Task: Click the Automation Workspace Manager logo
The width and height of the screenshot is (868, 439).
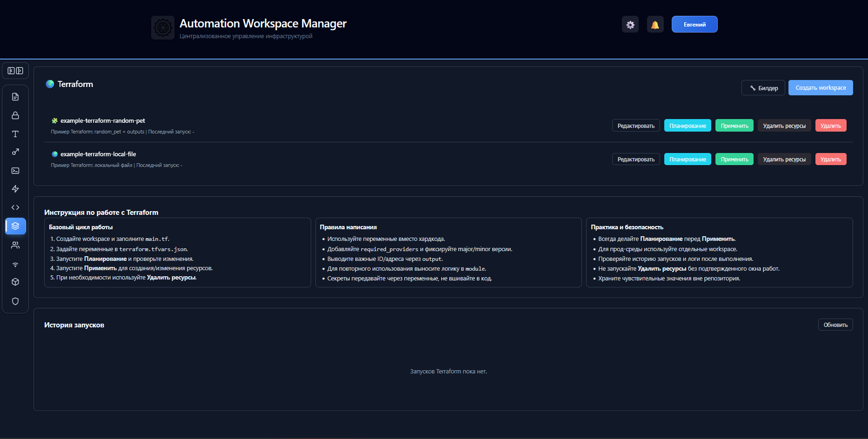Action: pyautogui.click(x=163, y=28)
